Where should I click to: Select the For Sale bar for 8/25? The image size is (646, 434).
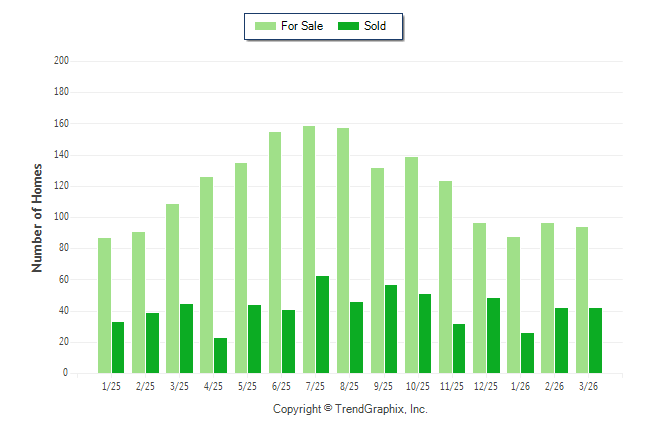[x=343, y=250]
